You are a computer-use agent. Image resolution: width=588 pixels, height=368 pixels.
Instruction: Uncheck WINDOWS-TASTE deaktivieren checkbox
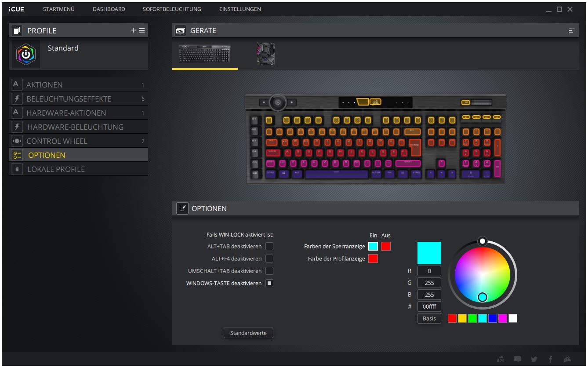269,283
